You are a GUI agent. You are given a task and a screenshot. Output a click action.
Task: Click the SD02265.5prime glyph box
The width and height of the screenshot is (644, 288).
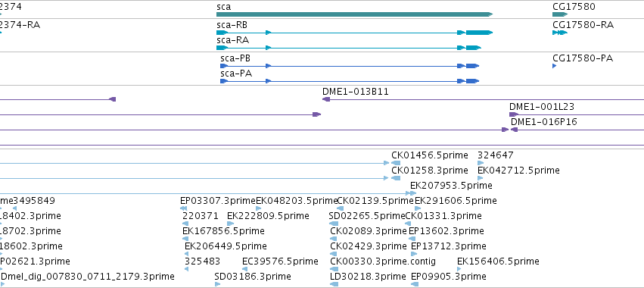point(334,224)
